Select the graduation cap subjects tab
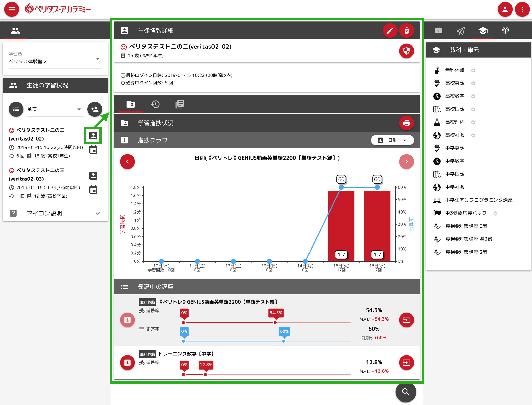 [x=483, y=30]
